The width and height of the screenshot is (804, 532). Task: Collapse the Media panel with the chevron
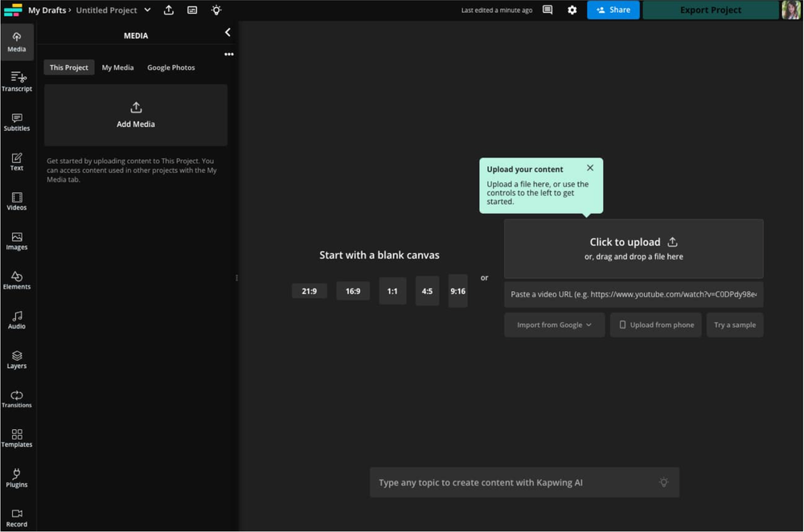[228, 32]
